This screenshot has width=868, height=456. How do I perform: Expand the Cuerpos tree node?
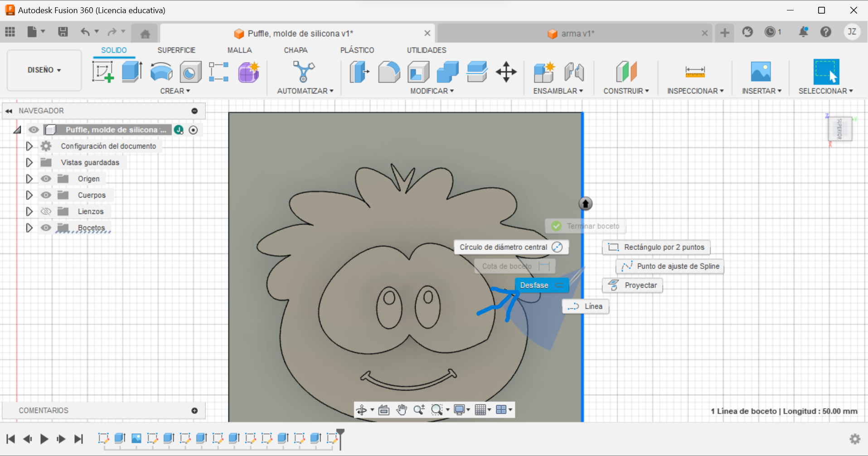tap(29, 195)
